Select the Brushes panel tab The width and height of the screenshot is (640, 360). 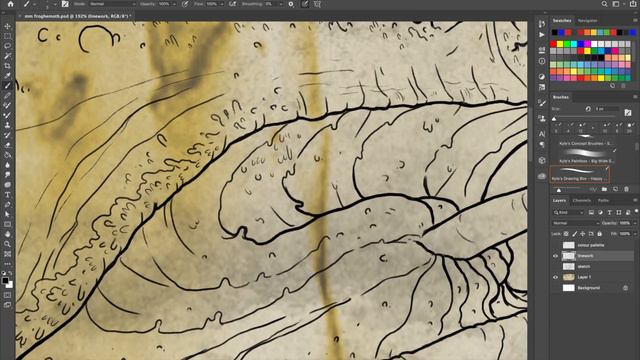click(x=560, y=97)
